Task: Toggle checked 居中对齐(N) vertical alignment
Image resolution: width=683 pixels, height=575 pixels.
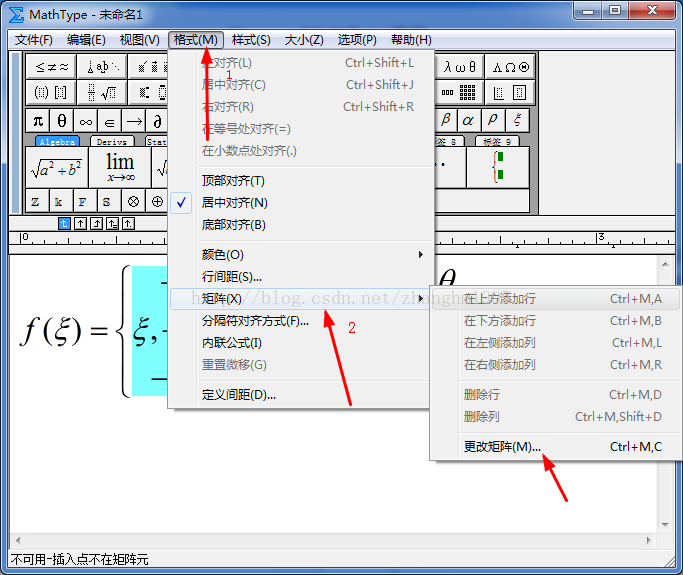Action: pyautogui.click(x=301, y=203)
